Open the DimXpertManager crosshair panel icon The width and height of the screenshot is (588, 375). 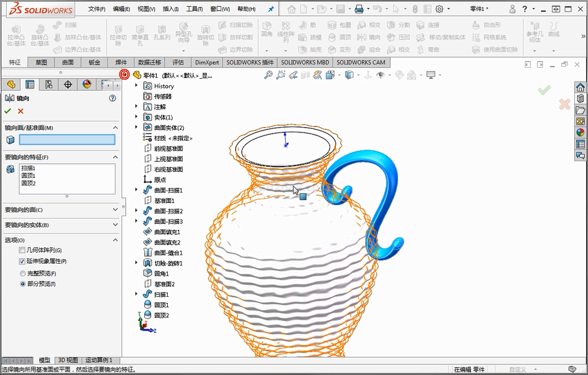(68, 84)
